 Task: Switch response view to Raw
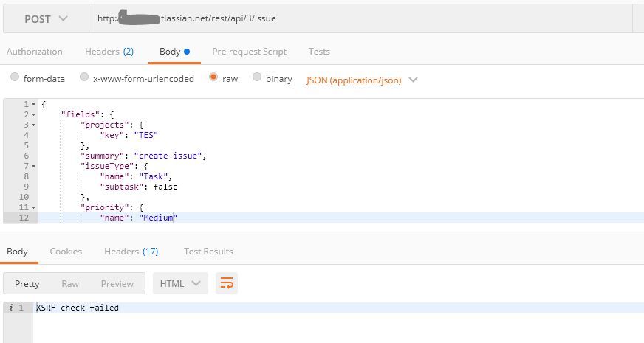tap(70, 284)
